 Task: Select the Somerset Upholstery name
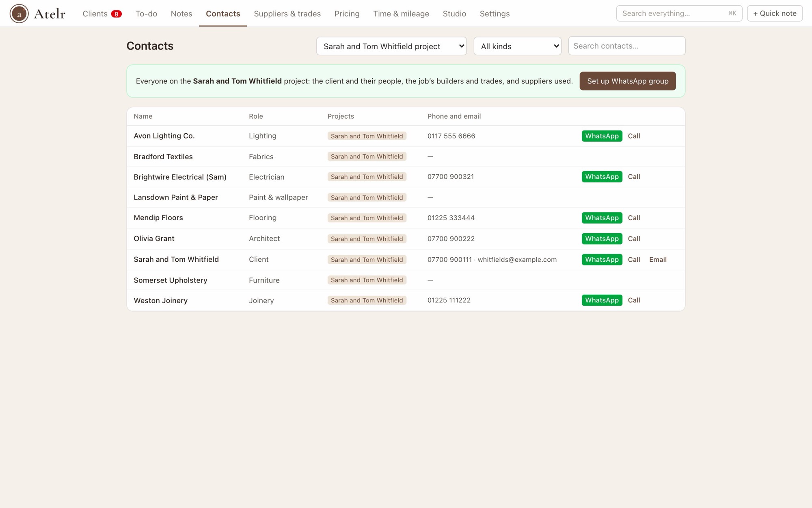pyautogui.click(x=171, y=280)
